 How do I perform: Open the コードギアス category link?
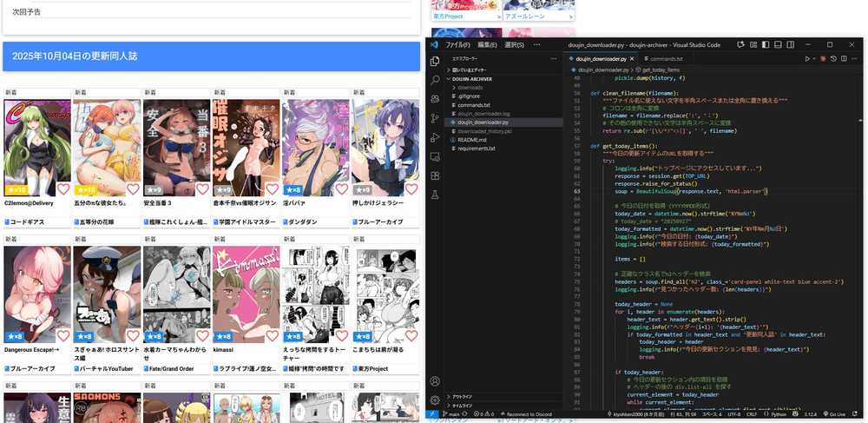point(27,222)
